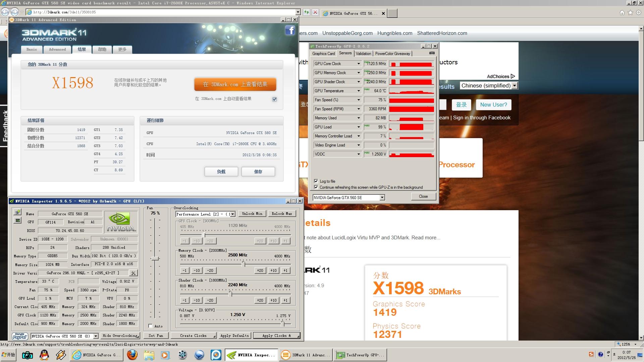
Task: Switch to the Validation tab in GPU-Z
Action: [363, 54]
